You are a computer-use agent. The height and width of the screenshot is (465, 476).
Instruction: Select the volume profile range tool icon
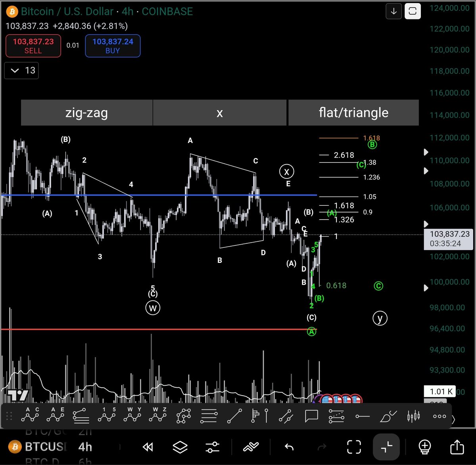260,416
